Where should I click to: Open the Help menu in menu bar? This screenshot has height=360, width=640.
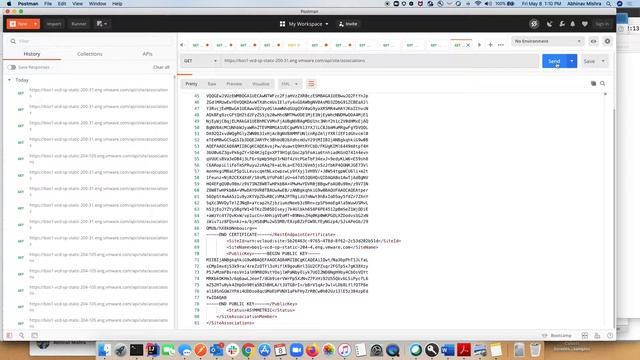[x=117, y=4]
